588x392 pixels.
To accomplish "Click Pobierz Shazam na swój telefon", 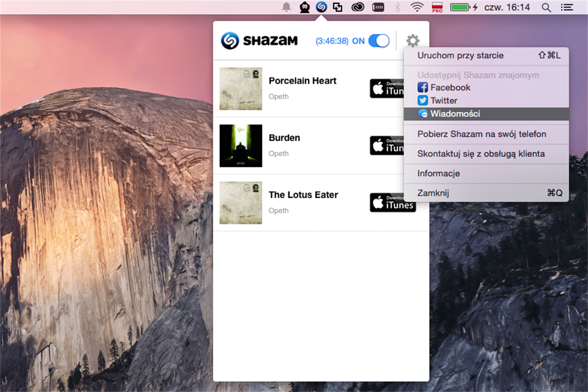I will pos(481,134).
